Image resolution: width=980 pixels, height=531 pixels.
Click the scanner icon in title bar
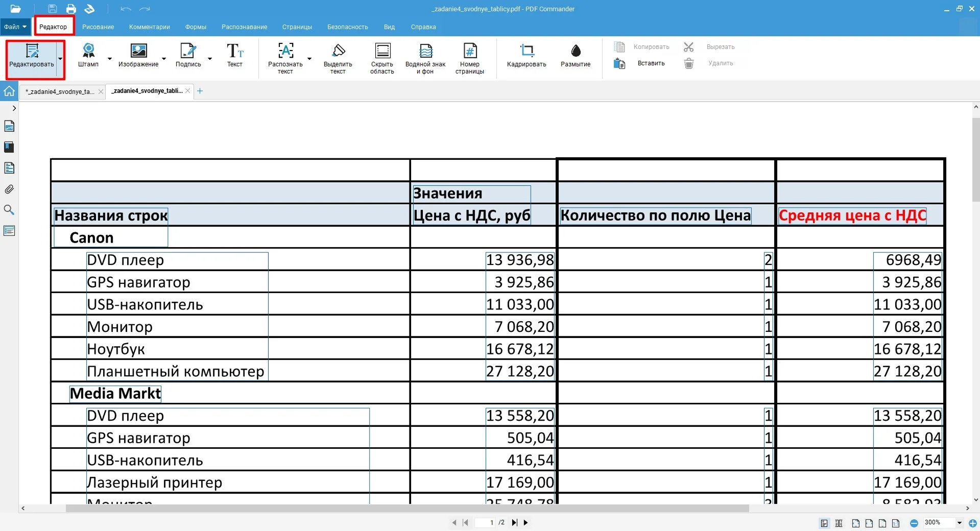89,9
